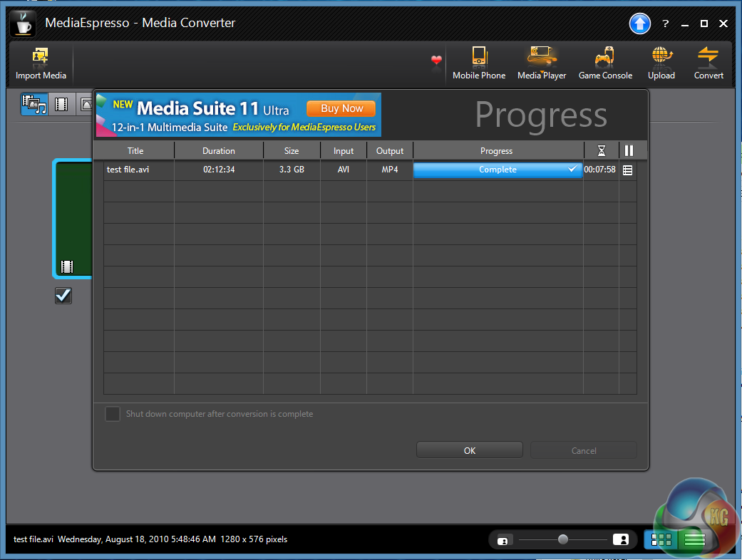Click the Complete progress bar

(498, 170)
